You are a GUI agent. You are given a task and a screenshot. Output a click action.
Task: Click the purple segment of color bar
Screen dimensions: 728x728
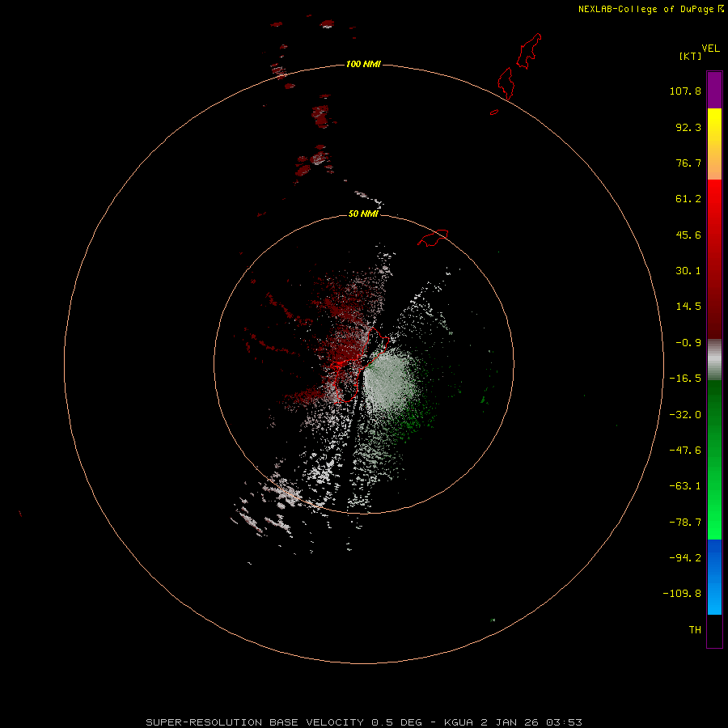coord(714,90)
